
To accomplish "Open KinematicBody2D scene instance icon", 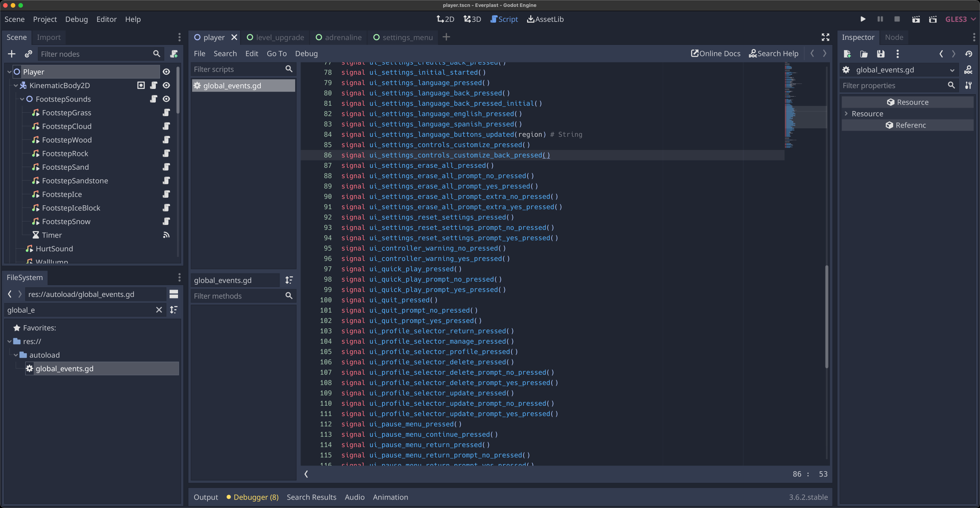I will click(141, 85).
